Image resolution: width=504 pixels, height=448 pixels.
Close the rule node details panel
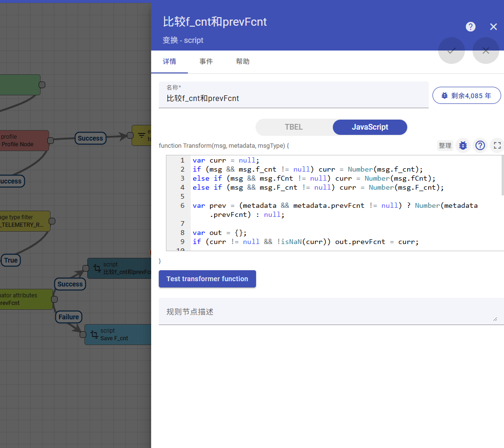[x=494, y=27]
